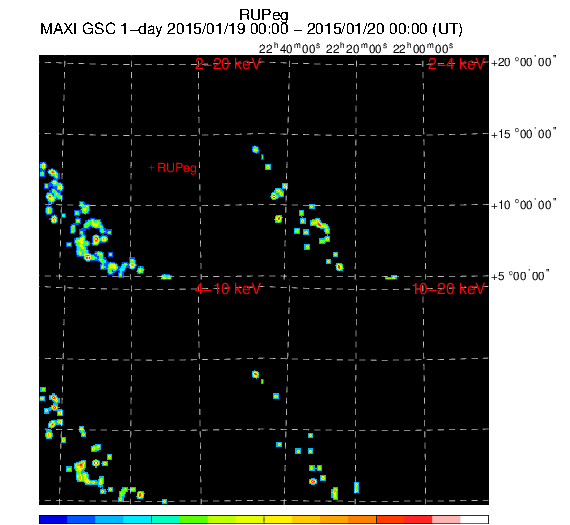
Task: Pick the red section of color bar
Action: 418,519
